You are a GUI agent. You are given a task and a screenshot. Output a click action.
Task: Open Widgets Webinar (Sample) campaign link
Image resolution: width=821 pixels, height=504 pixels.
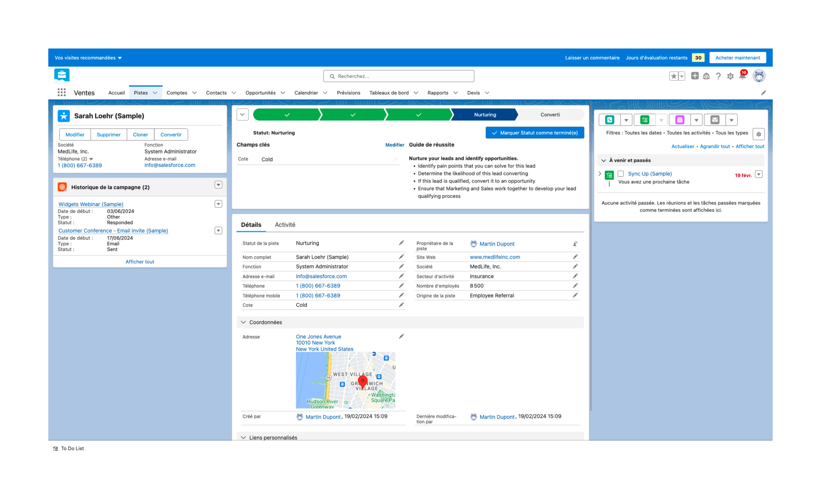[x=91, y=204]
